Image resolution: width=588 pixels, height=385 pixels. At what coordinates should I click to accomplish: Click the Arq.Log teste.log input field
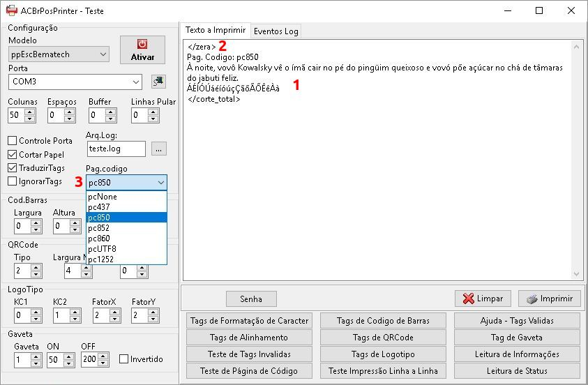click(x=116, y=149)
